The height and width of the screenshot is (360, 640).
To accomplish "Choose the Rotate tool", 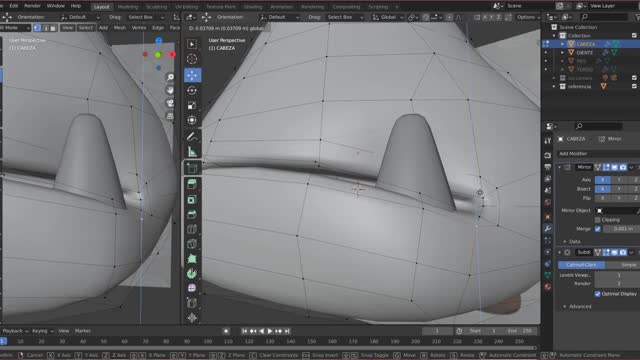I will point(192,90).
